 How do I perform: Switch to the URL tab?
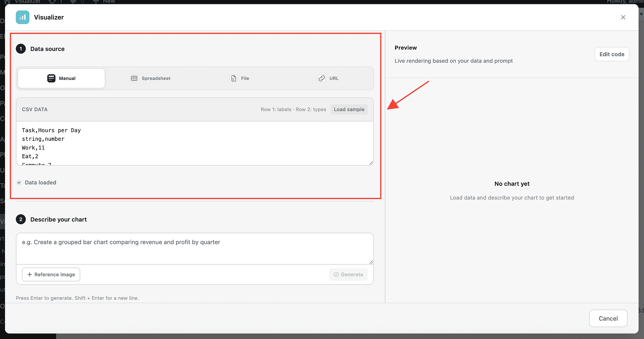[328, 78]
